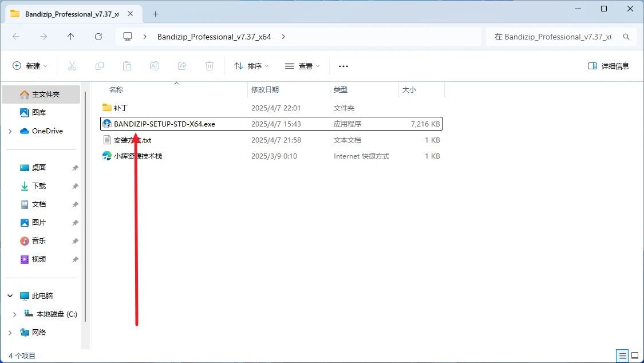Expand the 网络 tree node
Screen dimensions: 644x363
[10, 332]
